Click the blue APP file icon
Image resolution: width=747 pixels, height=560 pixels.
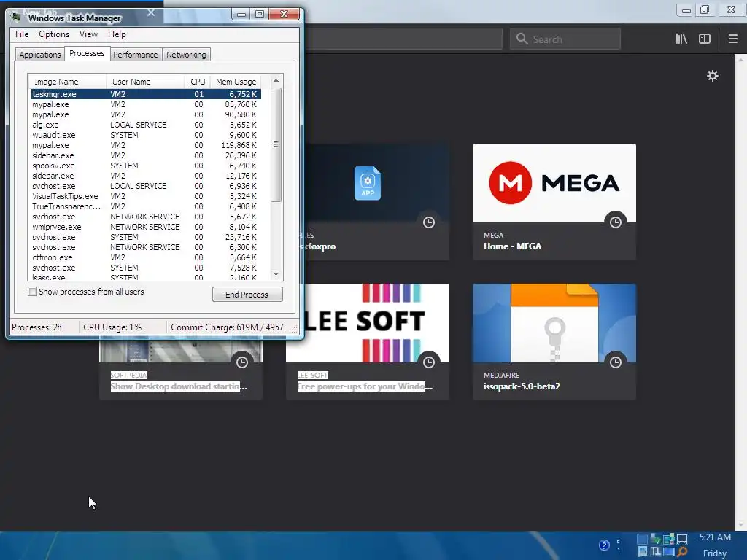point(368,183)
